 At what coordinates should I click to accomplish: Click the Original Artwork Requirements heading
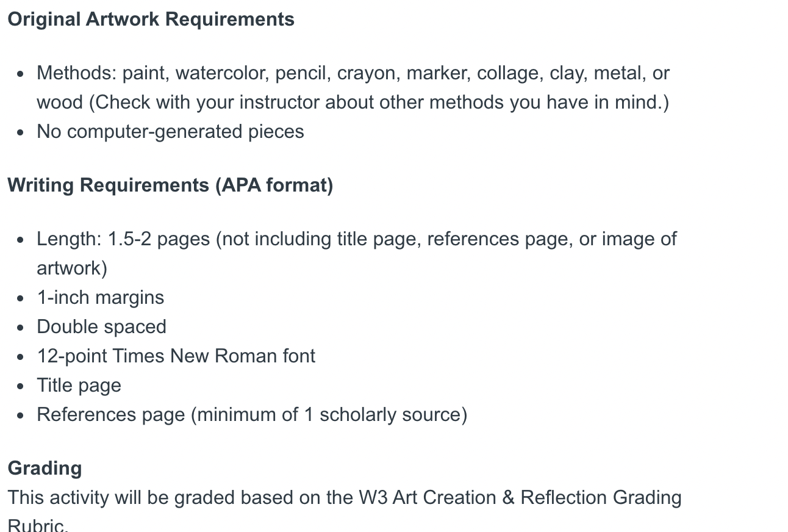151,19
